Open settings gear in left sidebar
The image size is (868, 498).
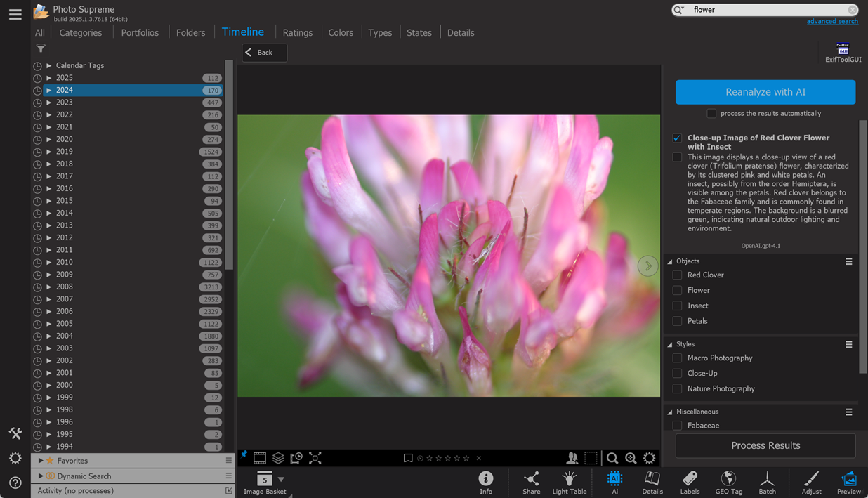(x=15, y=458)
